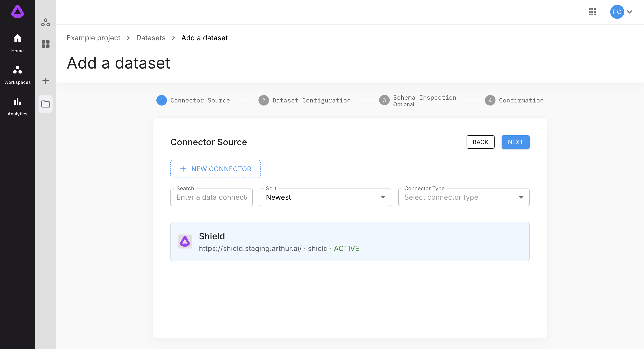Screen dimensions: 644x349
Task: Open the Sort dropdown showing Newest
Action: pos(325,197)
